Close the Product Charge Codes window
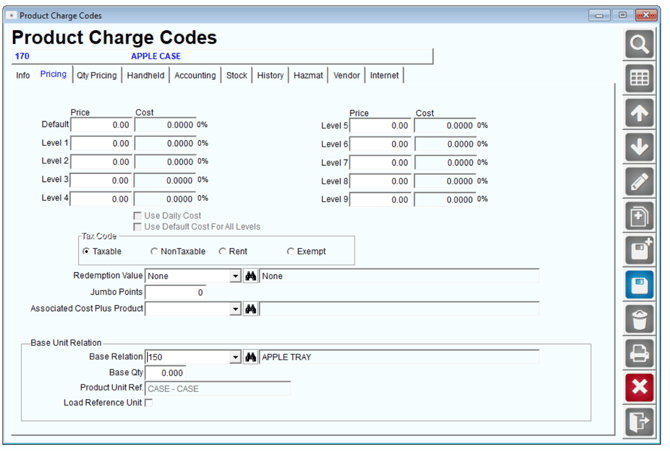Image resolution: width=670 pixels, height=451 pixels. (646, 15)
